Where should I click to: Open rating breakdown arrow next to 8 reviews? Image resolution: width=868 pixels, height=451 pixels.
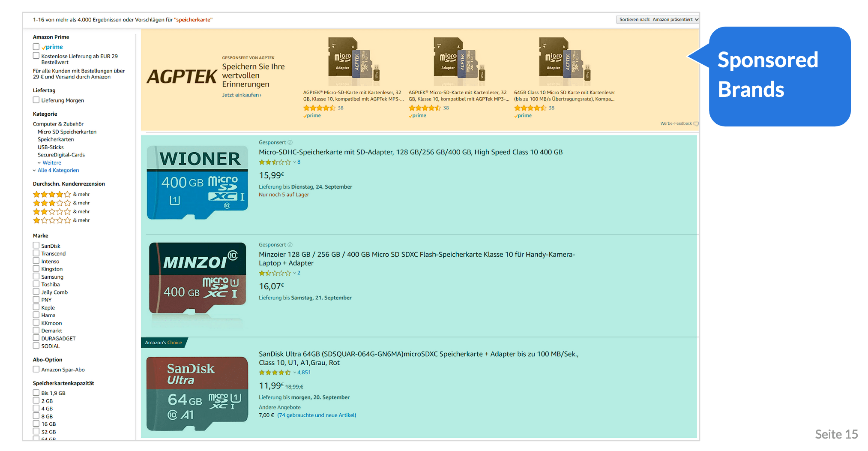click(x=294, y=162)
